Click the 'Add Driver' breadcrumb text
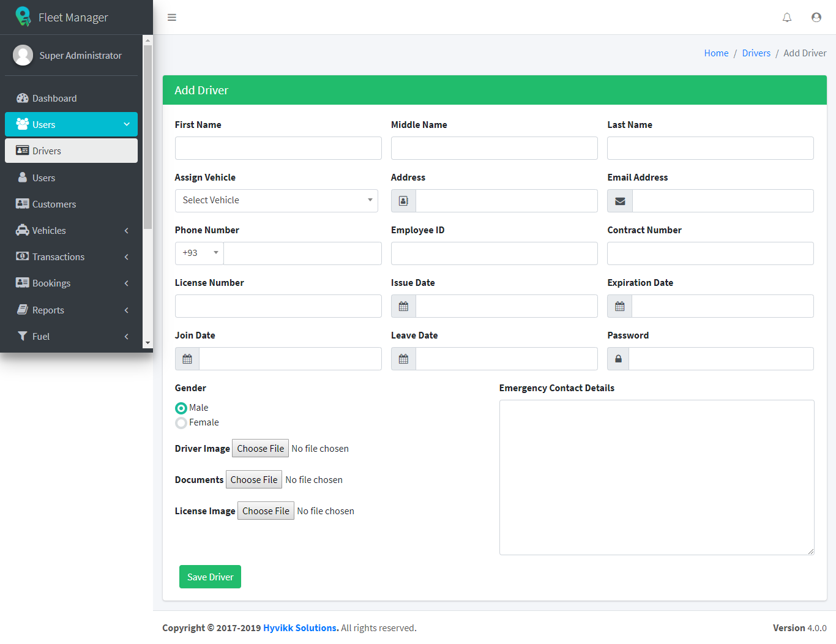The image size is (836, 644). coord(805,53)
